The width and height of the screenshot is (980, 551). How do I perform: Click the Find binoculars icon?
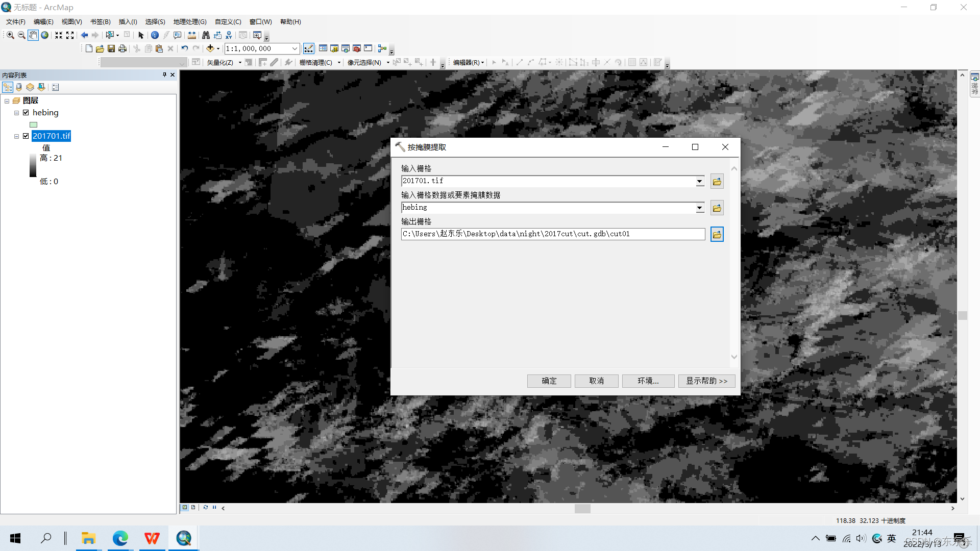coord(206,35)
